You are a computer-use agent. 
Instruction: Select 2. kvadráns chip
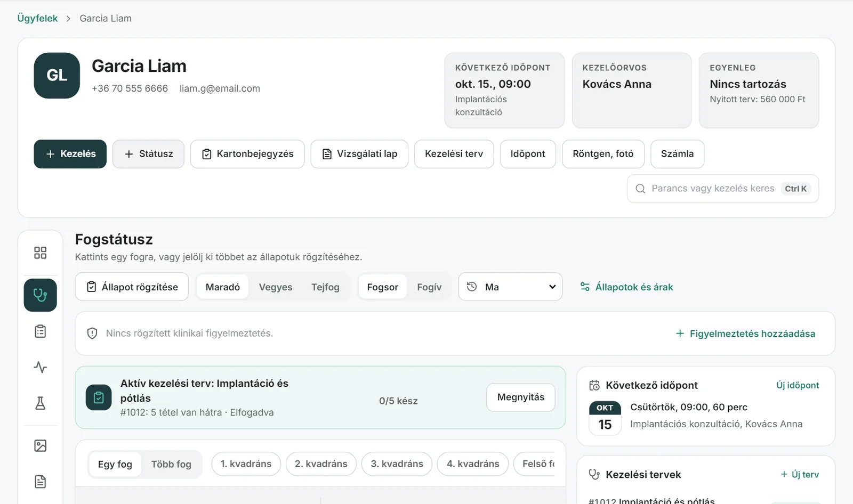tap(321, 464)
